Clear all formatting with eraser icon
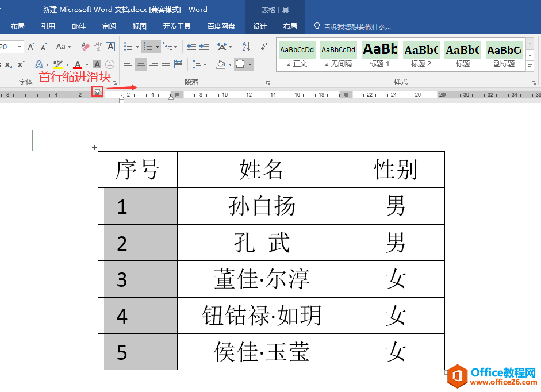This screenshot has width=541, height=392. (85, 47)
